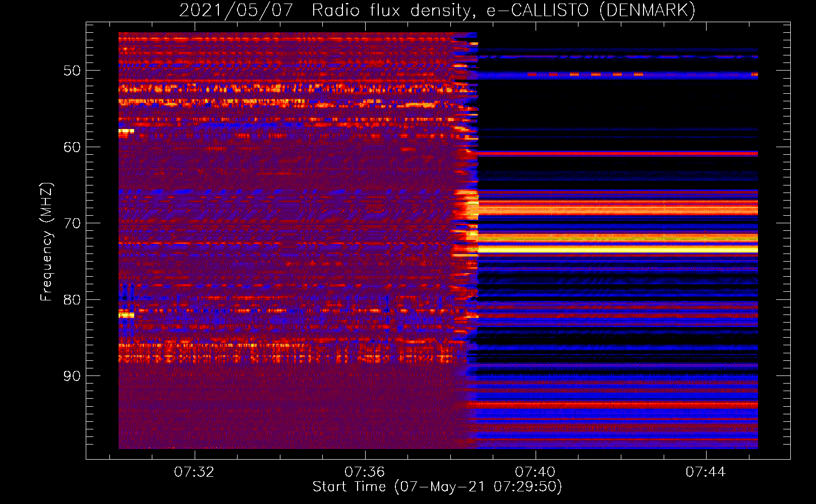This screenshot has width=816, height=504.
Task: Click the 90 frequency tick label
Action: coord(72,376)
